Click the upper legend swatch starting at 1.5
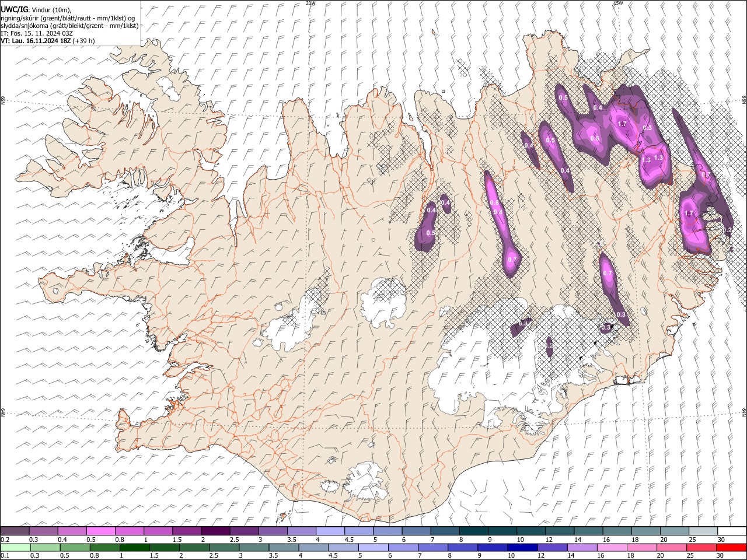The height and width of the screenshot is (560, 747). point(187,531)
